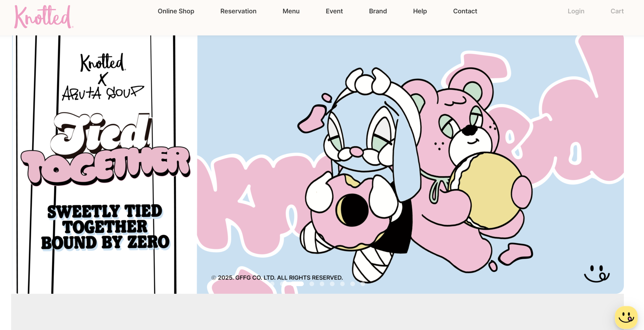Open the Help page link
This screenshot has width=644, height=330.
click(420, 11)
